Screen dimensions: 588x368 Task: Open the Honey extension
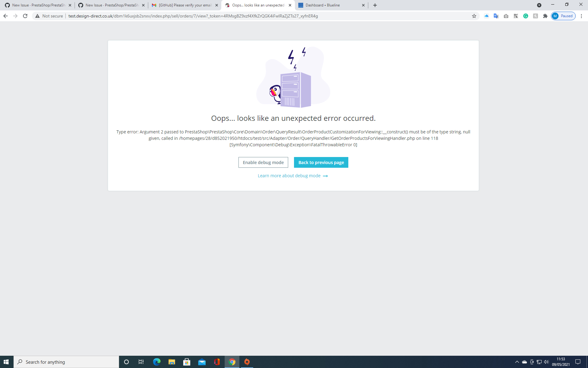coord(536,16)
